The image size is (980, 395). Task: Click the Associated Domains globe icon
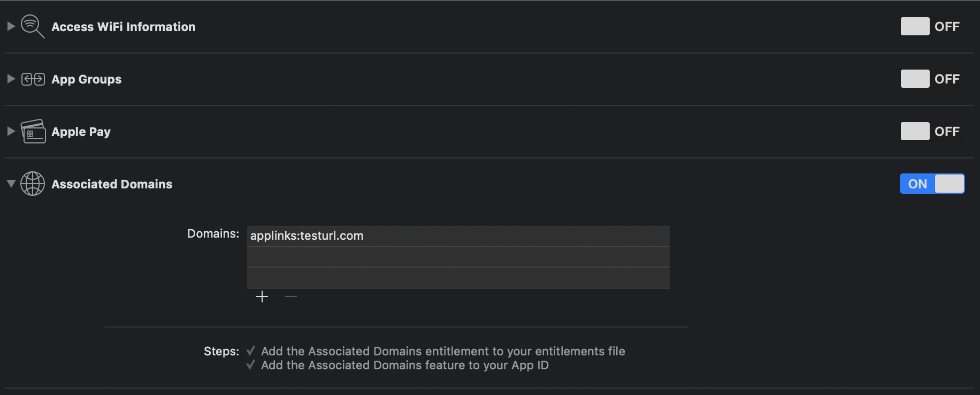coord(33,184)
